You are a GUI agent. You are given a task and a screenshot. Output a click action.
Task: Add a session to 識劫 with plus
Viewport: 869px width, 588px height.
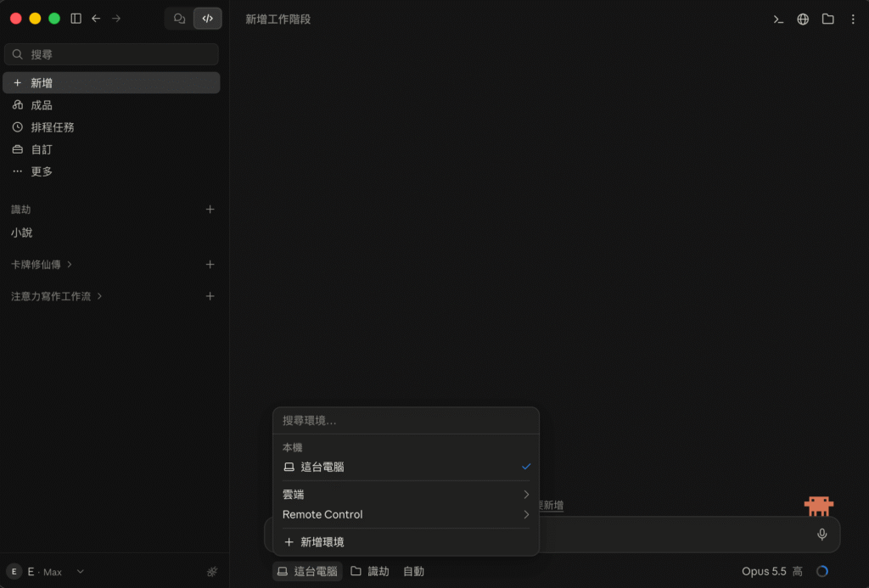point(210,210)
